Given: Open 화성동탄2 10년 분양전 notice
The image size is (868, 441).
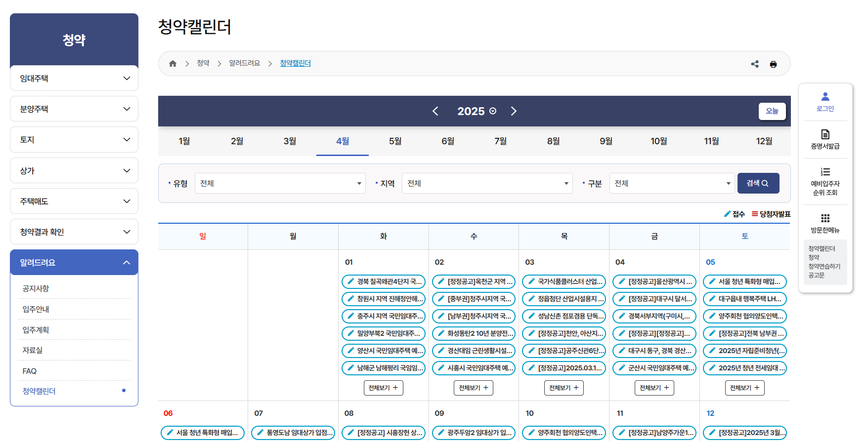Looking at the screenshot, I should click(x=474, y=333).
